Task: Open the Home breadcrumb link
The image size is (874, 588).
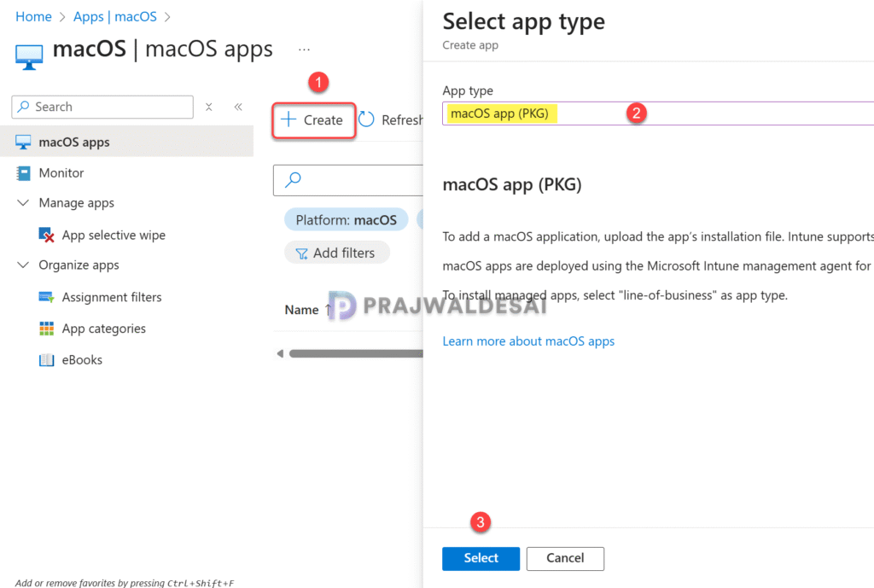Action: click(x=33, y=17)
